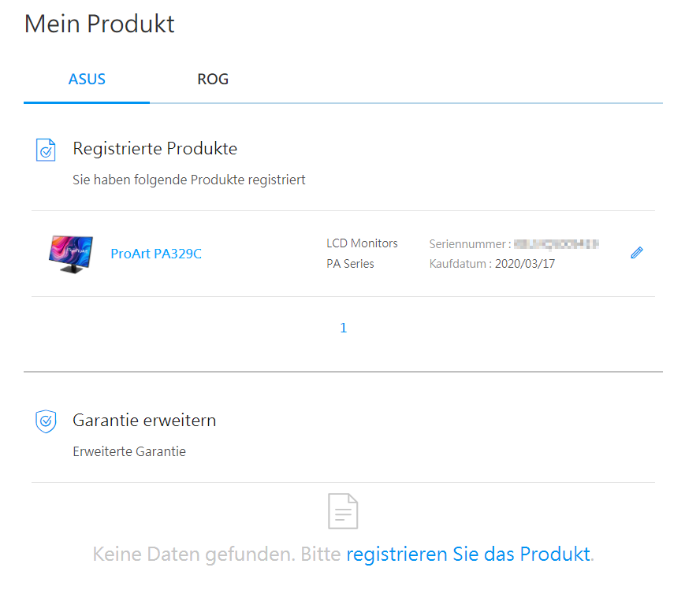This screenshot has width=700, height=612.
Task: Open the ProArt monitor product thumbnail
Action: (70, 254)
